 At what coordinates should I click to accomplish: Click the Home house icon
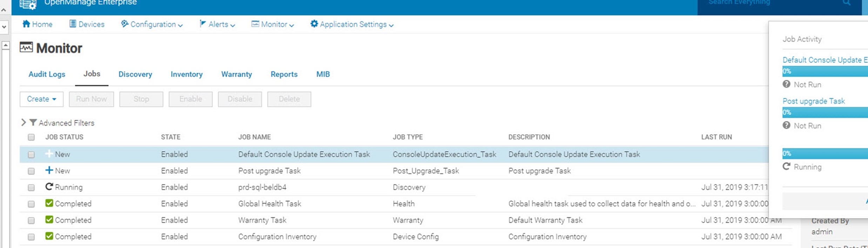pyautogui.click(x=26, y=24)
